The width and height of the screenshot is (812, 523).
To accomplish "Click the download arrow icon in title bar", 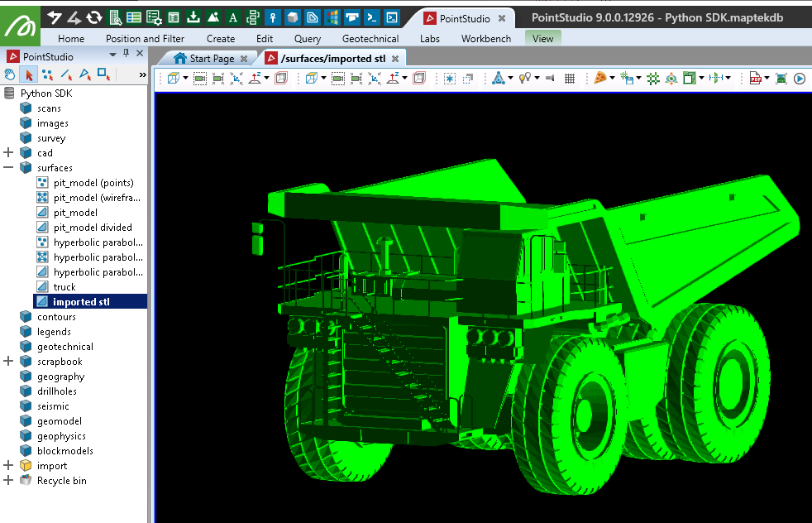I will coord(193,17).
